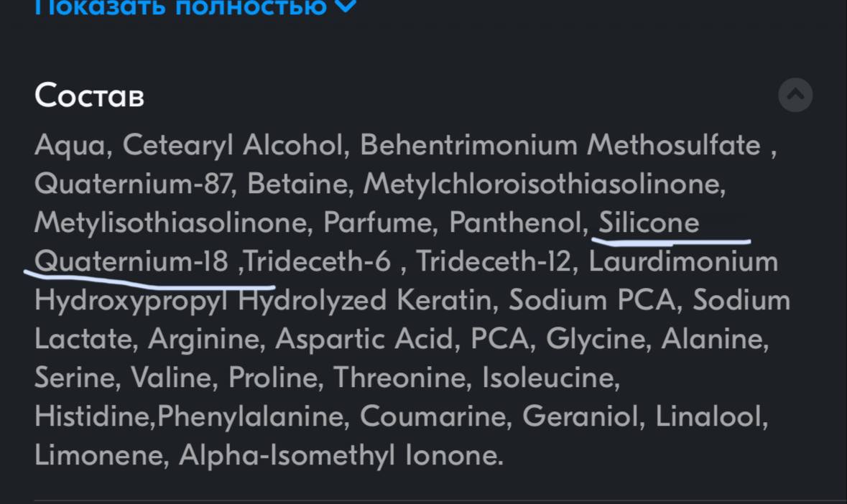Click the Phenylalanine ingredient word
Image resolution: width=847 pixels, height=504 pixels.
[250, 416]
